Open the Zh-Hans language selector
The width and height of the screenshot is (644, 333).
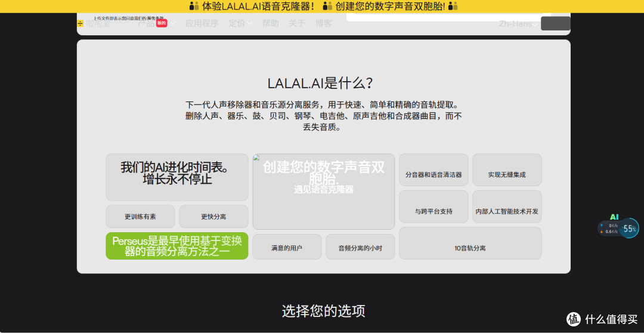click(x=518, y=24)
